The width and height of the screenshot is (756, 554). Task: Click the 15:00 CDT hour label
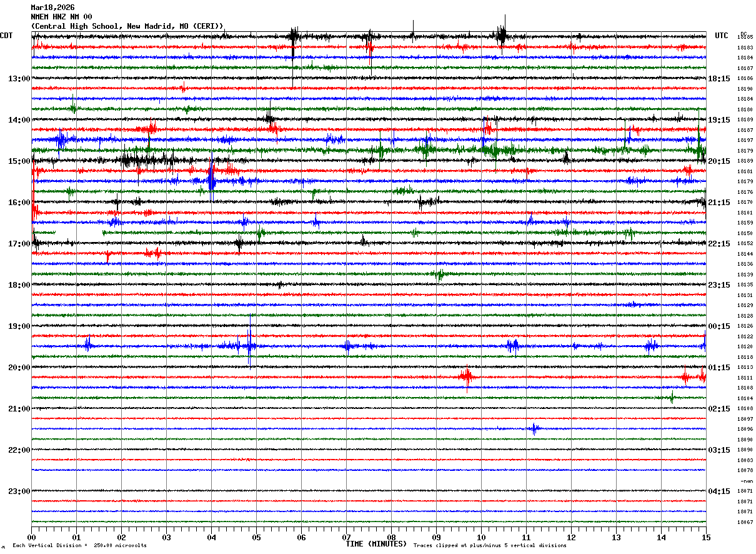point(19,161)
